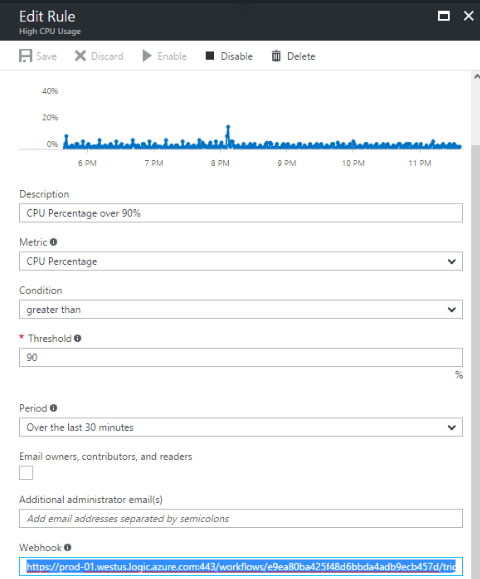Screen dimensions: 480x579
Task: Click the Delete label in the toolbar
Action: [301, 56]
